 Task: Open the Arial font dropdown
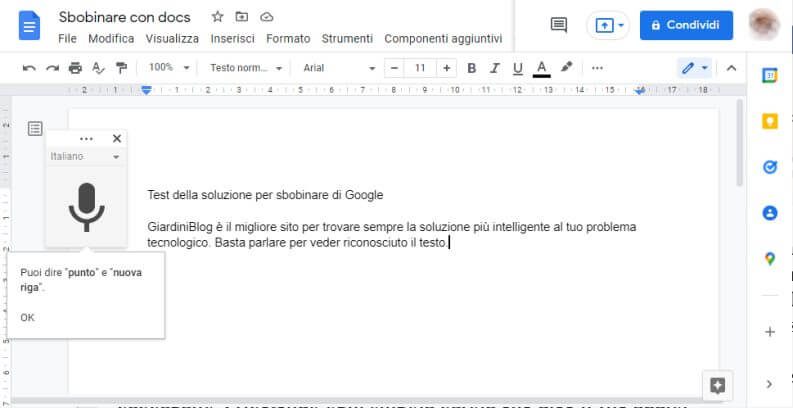click(339, 68)
